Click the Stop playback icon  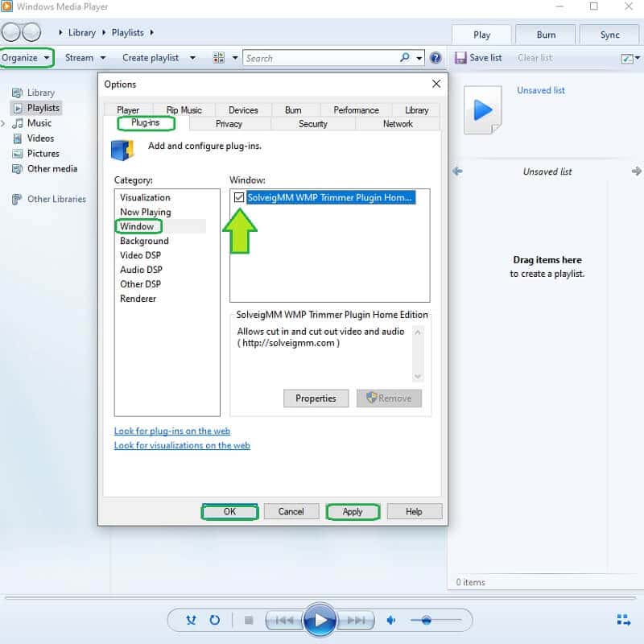pyautogui.click(x=249, y=621)
